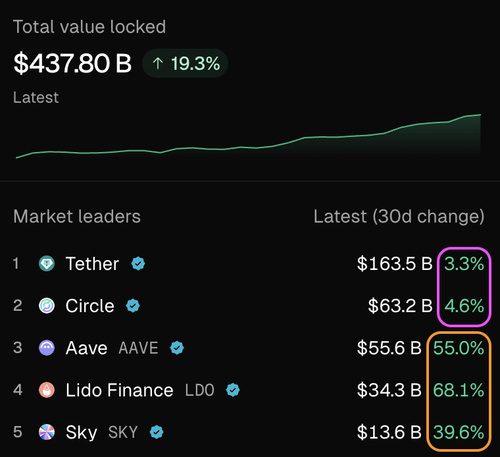Click the Market leaders heading
The image size is (500, 457).
tap(77, 217)
